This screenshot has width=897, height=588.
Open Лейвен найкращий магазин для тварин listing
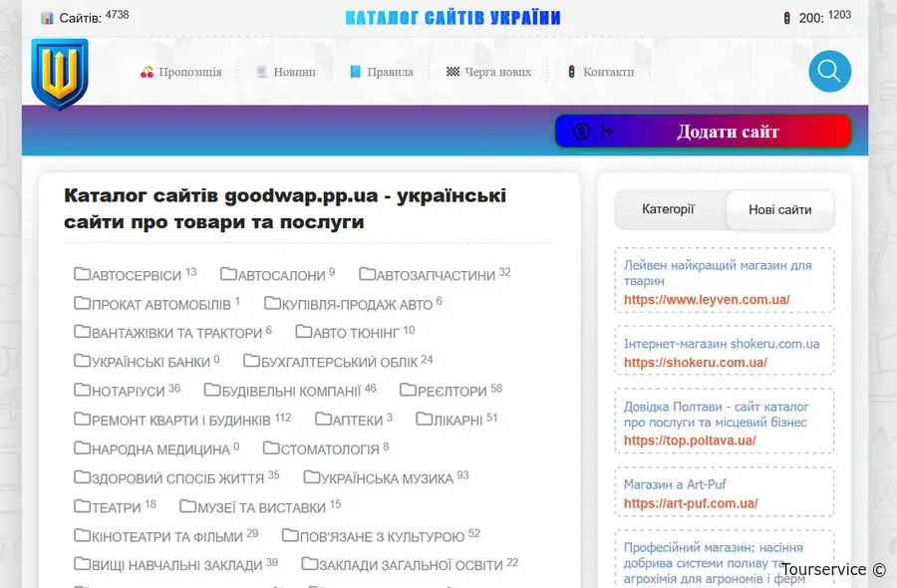click(718, 273)
